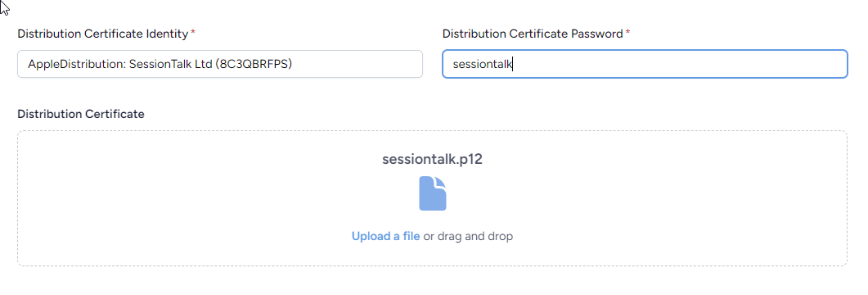Click the Distribution Certificate Identity label

click(x=103, y=34)
